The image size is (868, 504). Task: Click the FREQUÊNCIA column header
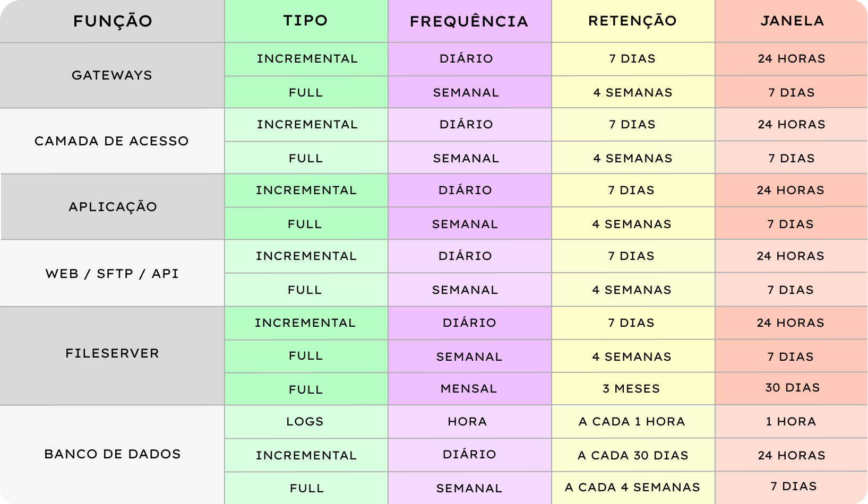469,21
